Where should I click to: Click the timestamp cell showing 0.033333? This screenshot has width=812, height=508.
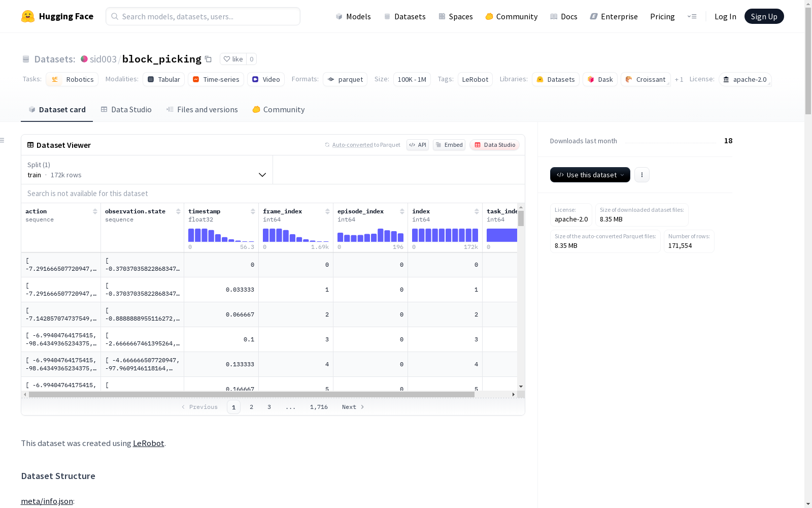221,290
